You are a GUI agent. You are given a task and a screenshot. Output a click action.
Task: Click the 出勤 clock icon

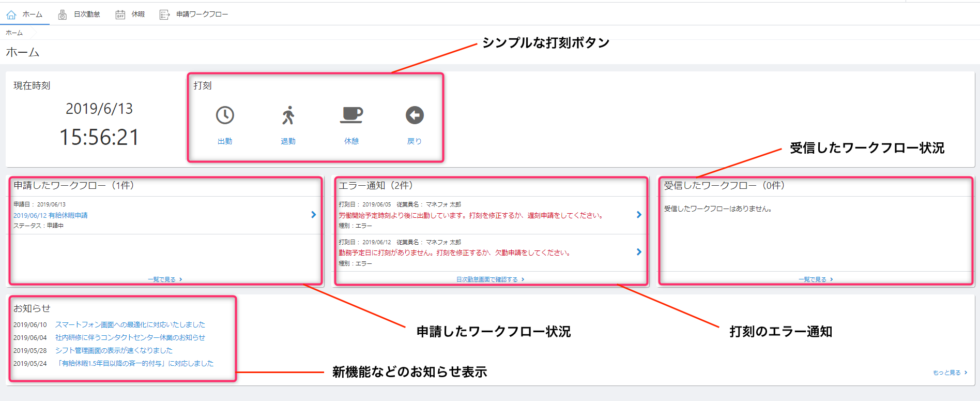(x=225, y=115)
